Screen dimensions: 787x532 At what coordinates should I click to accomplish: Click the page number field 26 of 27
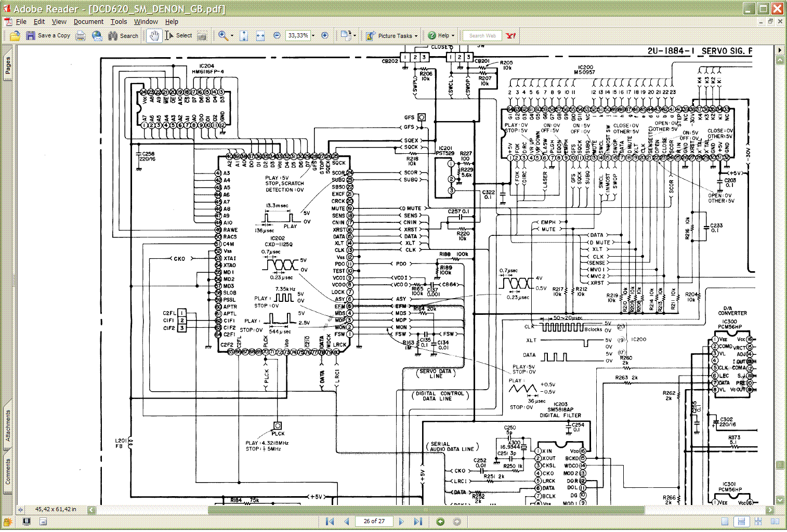point(374,521)
